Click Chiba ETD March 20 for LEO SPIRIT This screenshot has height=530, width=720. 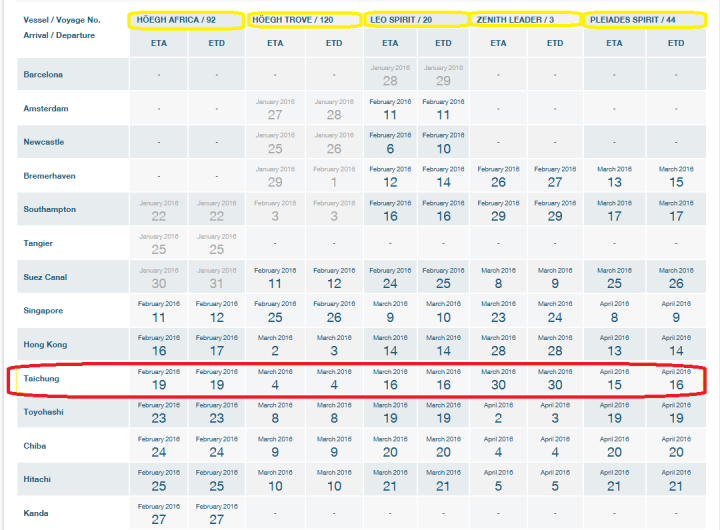(x=443, y=447)
